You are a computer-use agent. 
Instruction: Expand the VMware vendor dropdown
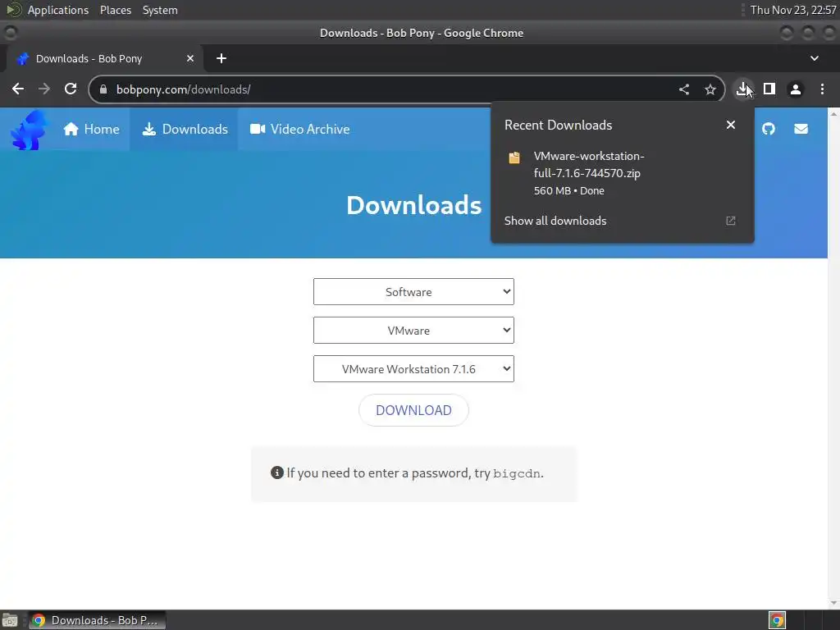tap(413, 331)
